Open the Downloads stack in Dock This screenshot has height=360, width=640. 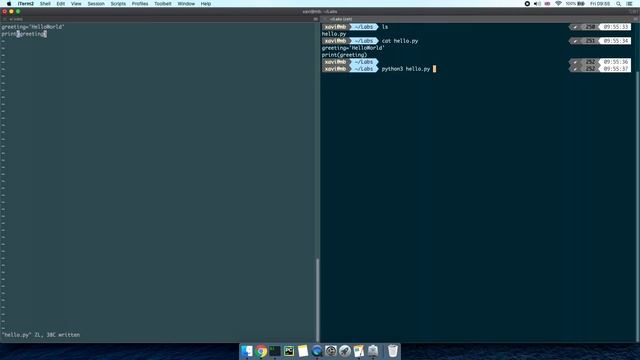point(373,351)
